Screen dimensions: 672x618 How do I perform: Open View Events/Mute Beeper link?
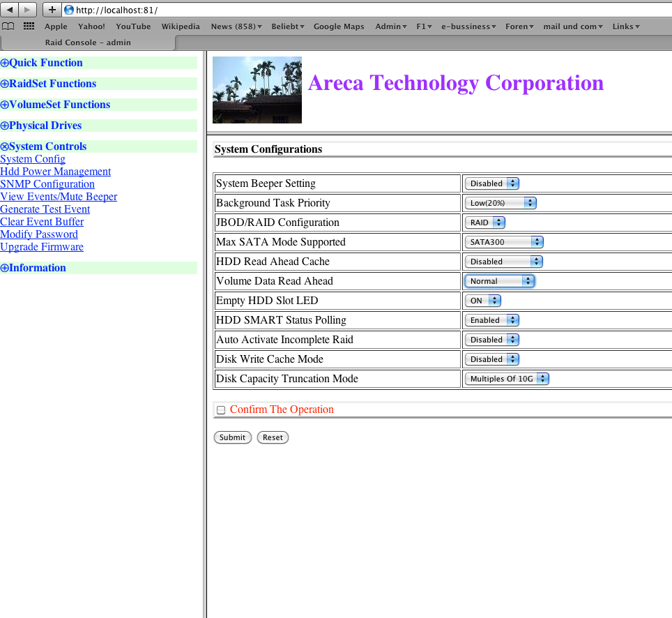point(59,197)
